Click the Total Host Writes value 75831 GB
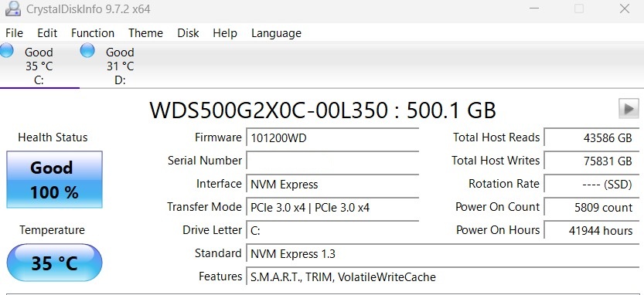 591,161
